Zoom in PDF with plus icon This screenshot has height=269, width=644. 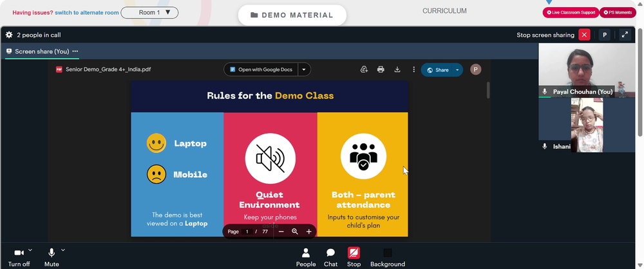point(309,232)
